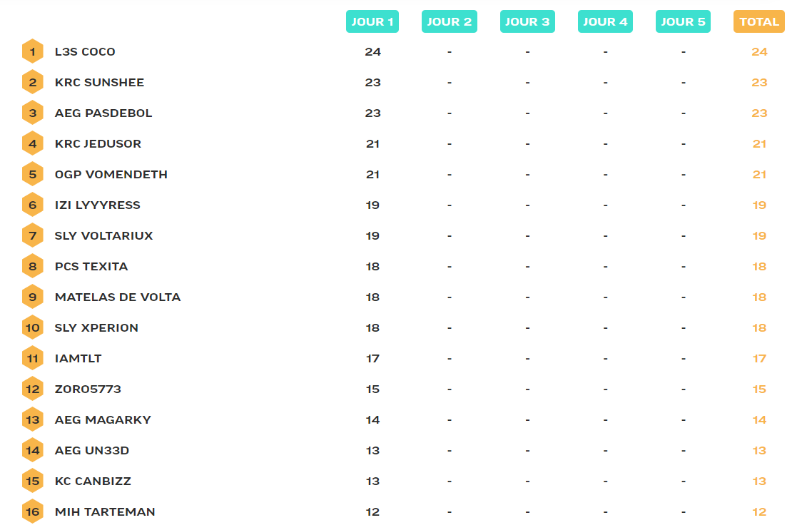Screen dimensions: 812x530
Task: Click the rank 13 hexagonal badge
Action: coord(32,419)
